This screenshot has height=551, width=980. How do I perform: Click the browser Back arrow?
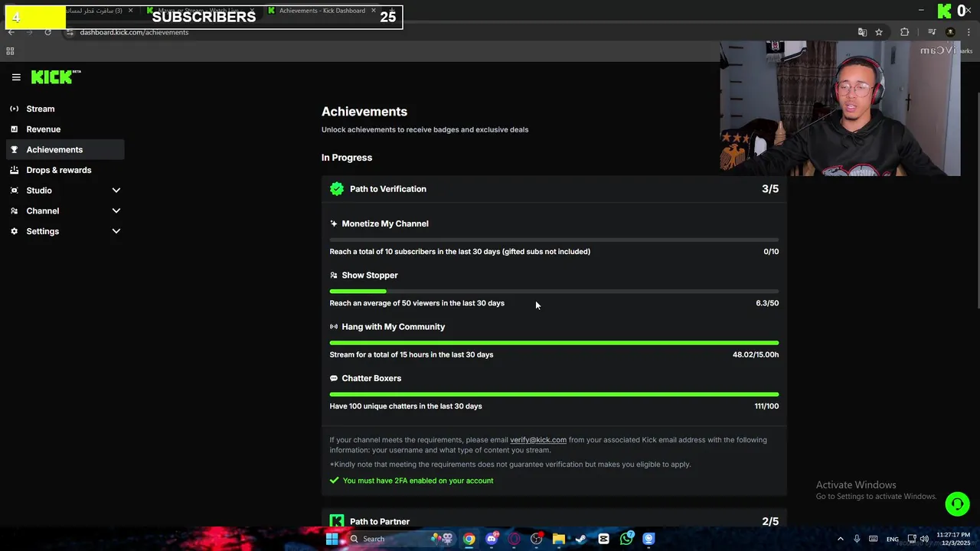11,32
